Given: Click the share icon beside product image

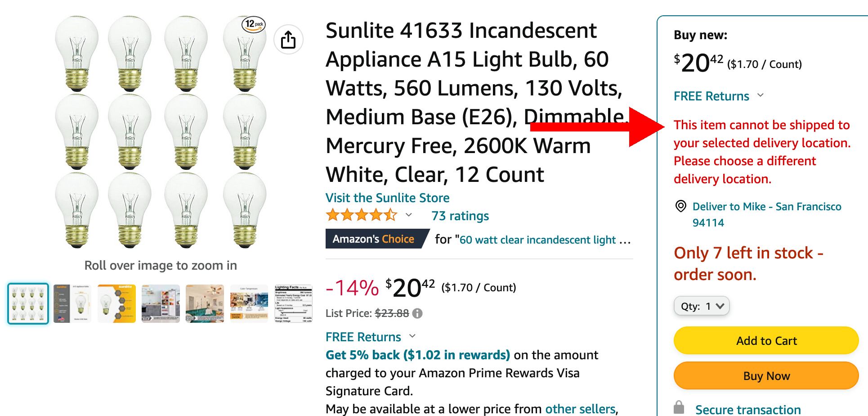Looking at the screenshot, I should pos(288,40).
